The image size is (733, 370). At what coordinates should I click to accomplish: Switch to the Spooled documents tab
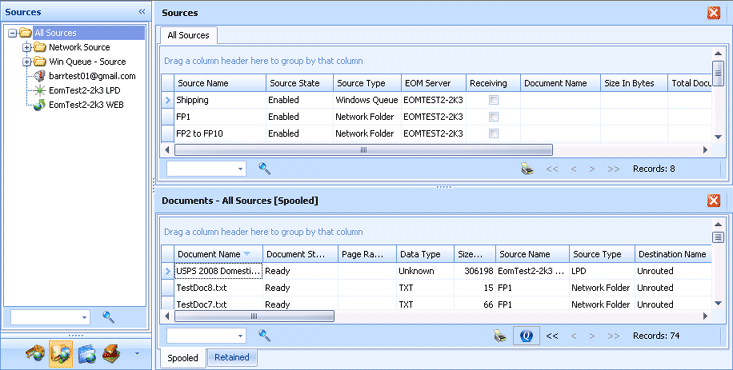coord(183,358)
